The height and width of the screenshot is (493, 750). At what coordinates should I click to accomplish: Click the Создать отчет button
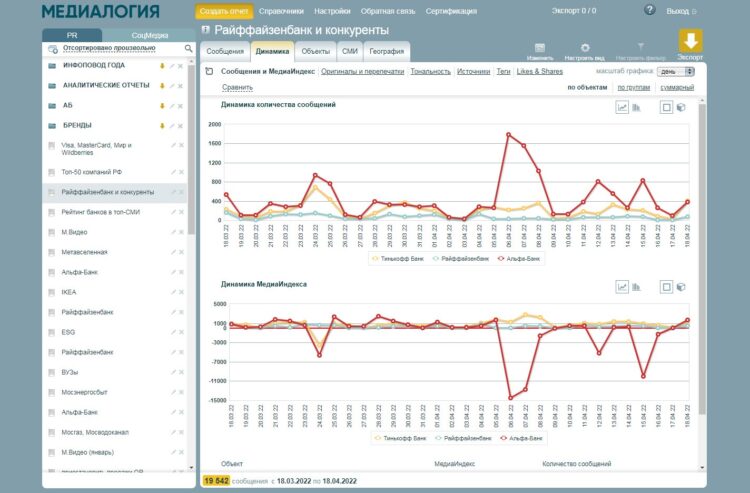point(224,11)
